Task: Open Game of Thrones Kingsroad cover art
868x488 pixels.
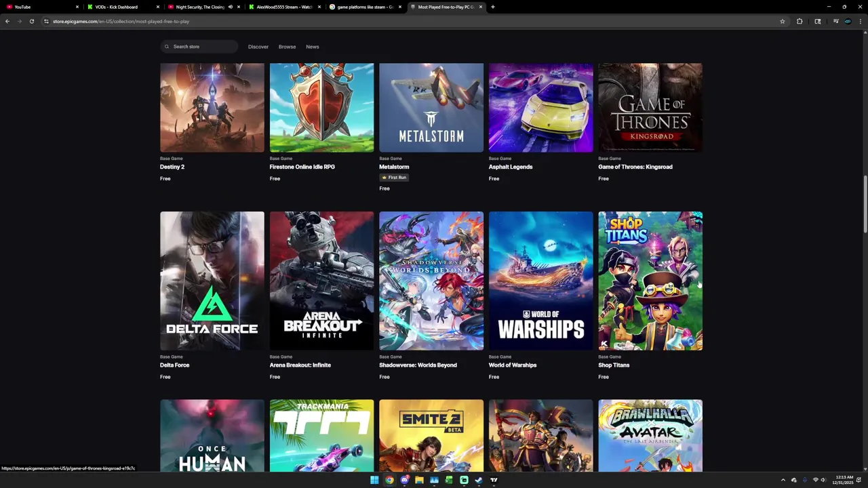Action: point(650,108)
